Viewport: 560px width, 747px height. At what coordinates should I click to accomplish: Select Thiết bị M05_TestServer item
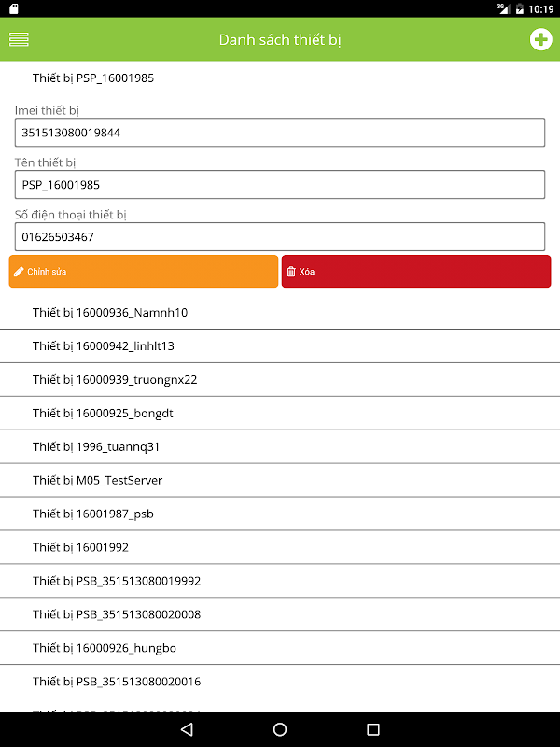280,480
